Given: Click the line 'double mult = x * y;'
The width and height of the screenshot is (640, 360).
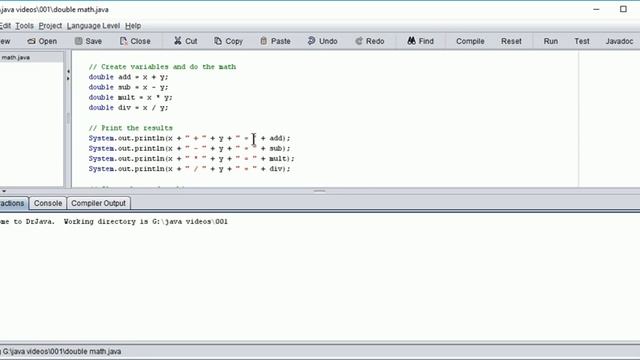Looking at the screenshot, I should pos(131,98).
